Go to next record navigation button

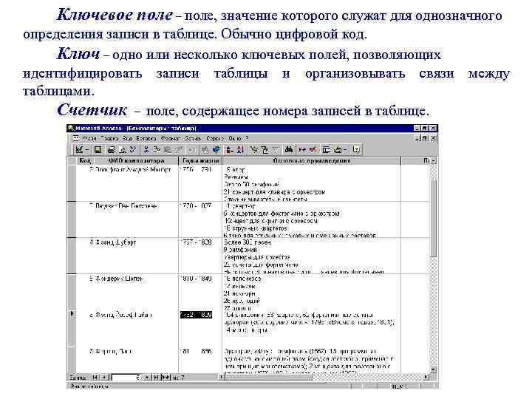(x=147, y=377)
